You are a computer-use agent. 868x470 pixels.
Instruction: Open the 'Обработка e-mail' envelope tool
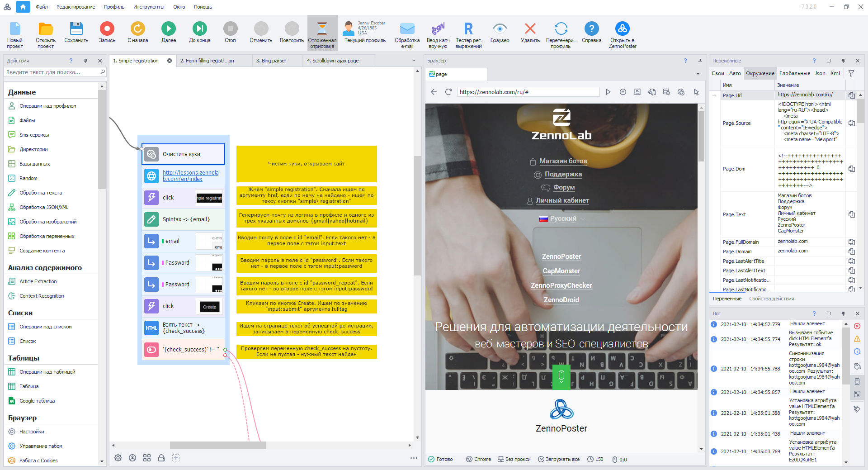click(x=407, y=28)
